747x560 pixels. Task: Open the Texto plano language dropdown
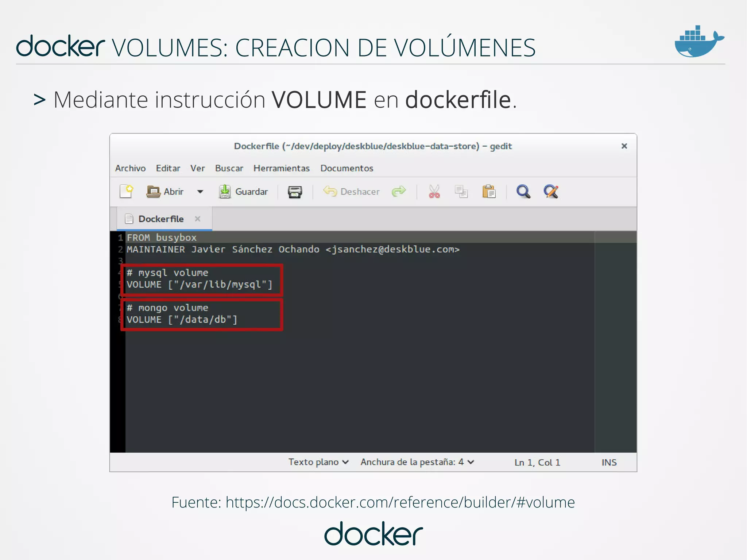(x=318, y=462)
